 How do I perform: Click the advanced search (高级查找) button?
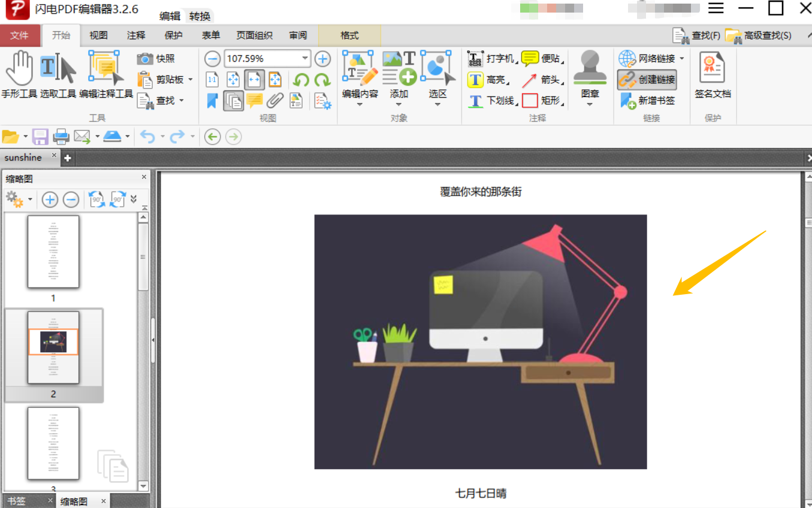click(758, 35)
